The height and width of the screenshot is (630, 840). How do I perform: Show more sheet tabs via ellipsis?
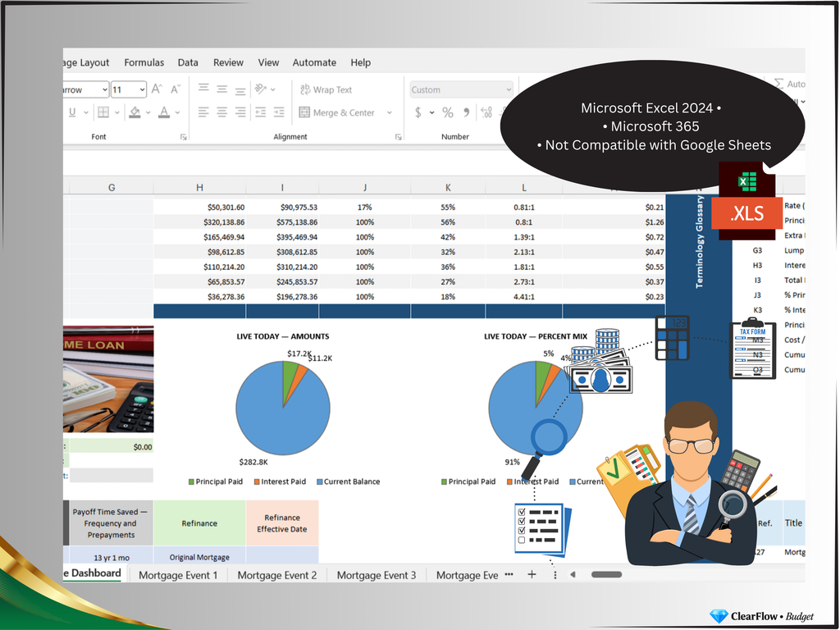click(509, 574)
